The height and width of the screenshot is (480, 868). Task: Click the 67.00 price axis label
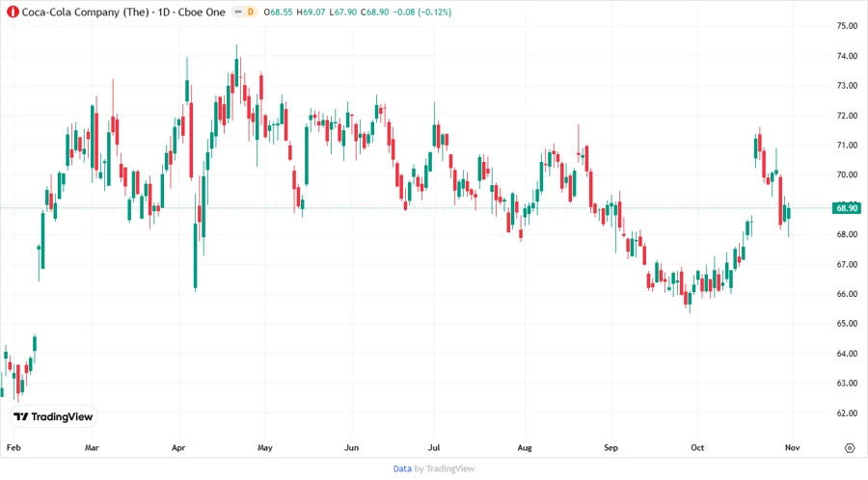click(x=847, y=264)
